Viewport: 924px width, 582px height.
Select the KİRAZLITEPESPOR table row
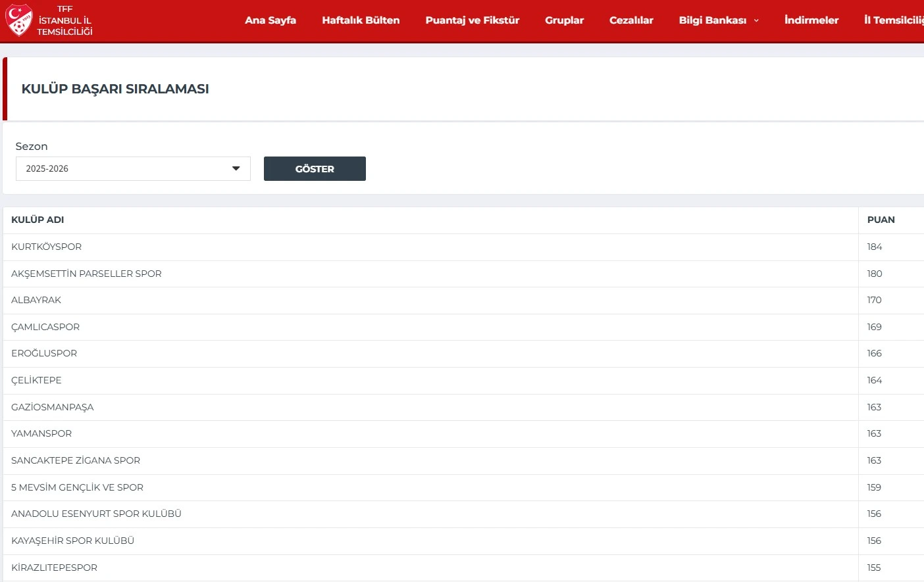54,568
